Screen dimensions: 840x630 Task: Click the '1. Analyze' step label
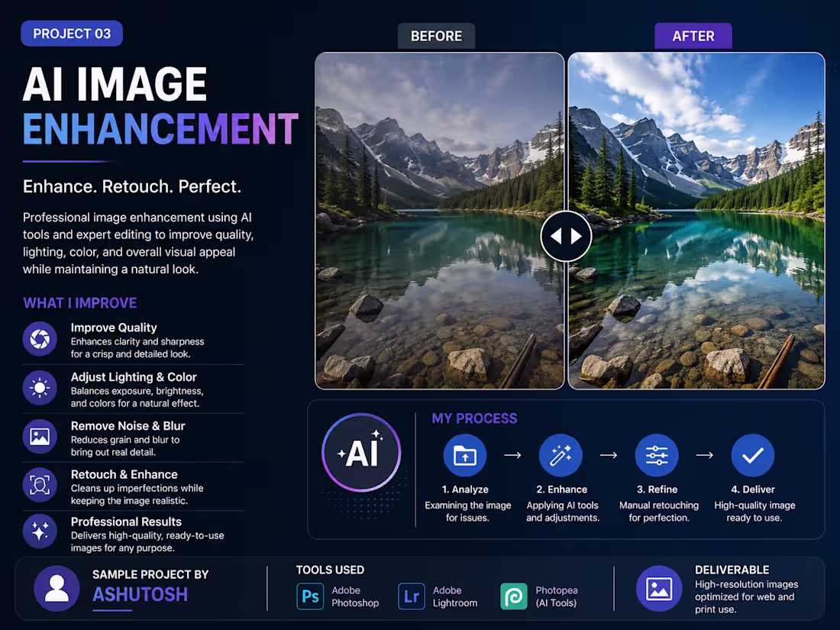point(465,489)
